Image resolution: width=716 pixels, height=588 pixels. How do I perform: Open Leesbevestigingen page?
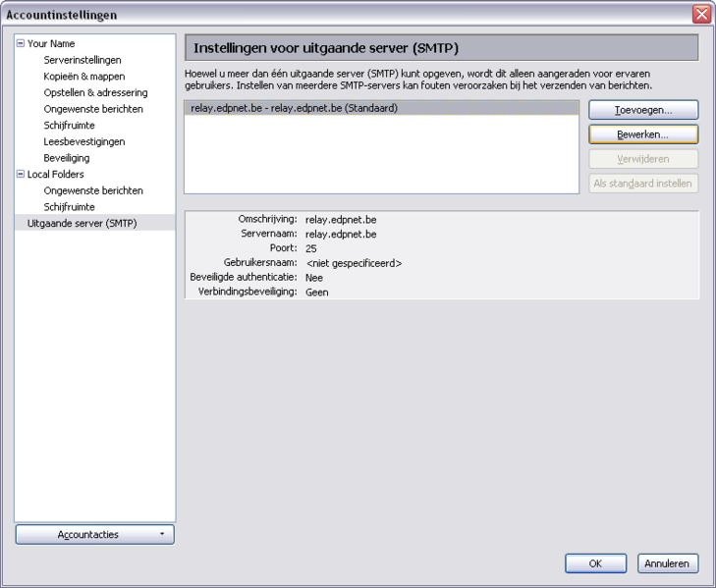click(84, 142)
